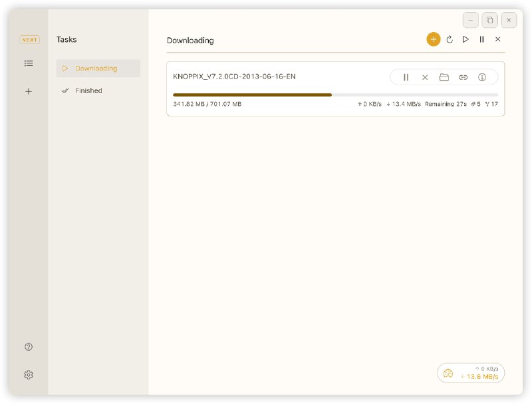Remove the KNOPPIX task with its X icon
This screenshot has width=532, height=404.
pos(425,77)
